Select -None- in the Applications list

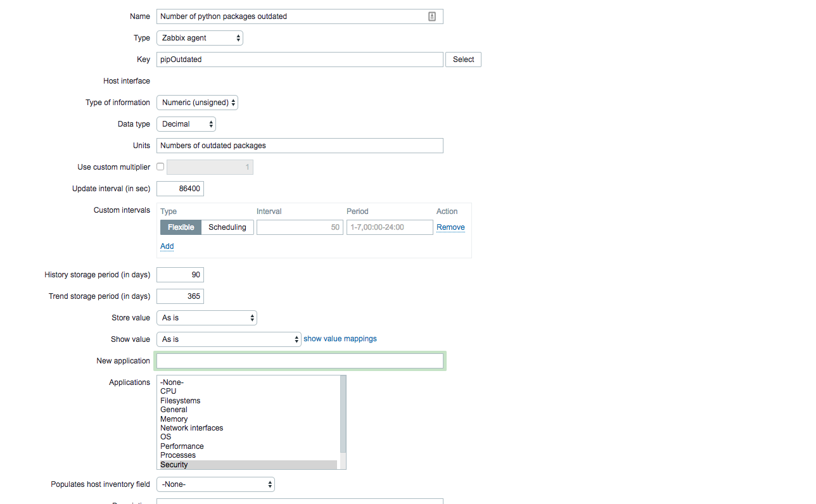248,382
